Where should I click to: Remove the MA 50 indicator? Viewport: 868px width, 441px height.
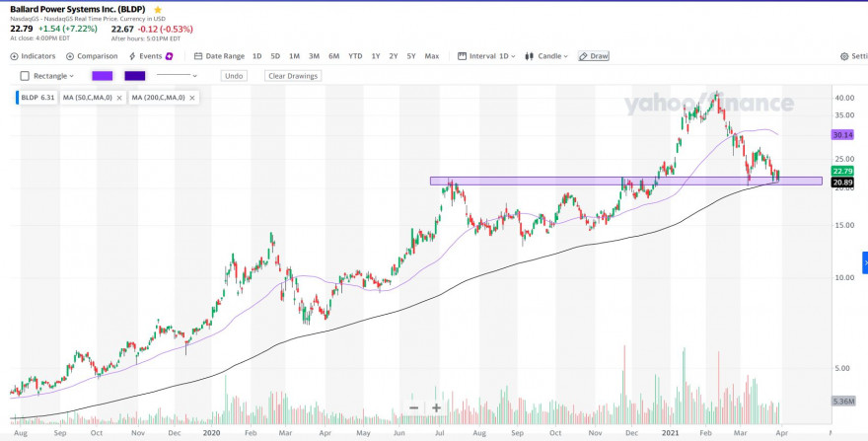(x=119, y=98)
